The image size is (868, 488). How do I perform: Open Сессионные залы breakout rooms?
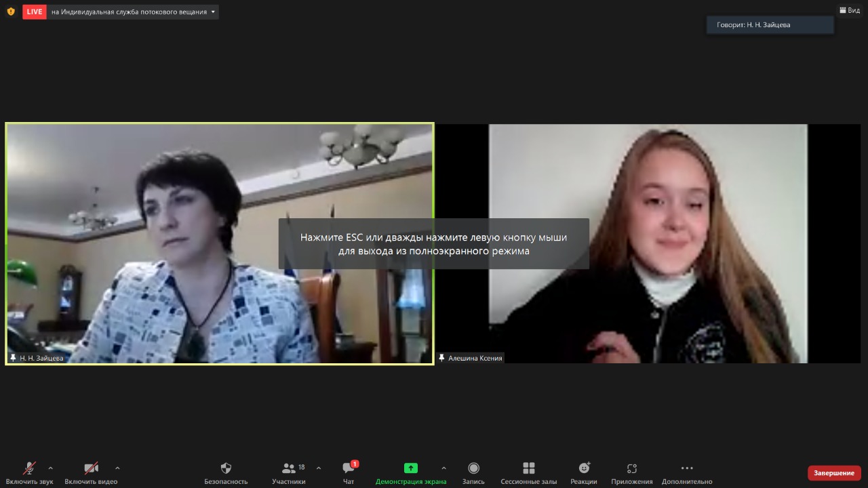pos(529,472)
